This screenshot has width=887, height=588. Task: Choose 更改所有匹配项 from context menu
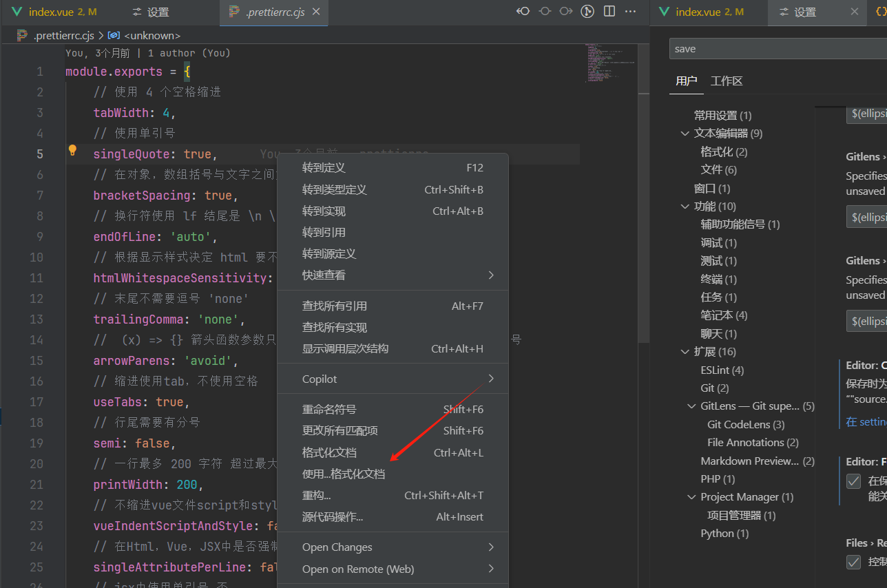point(393,430)
